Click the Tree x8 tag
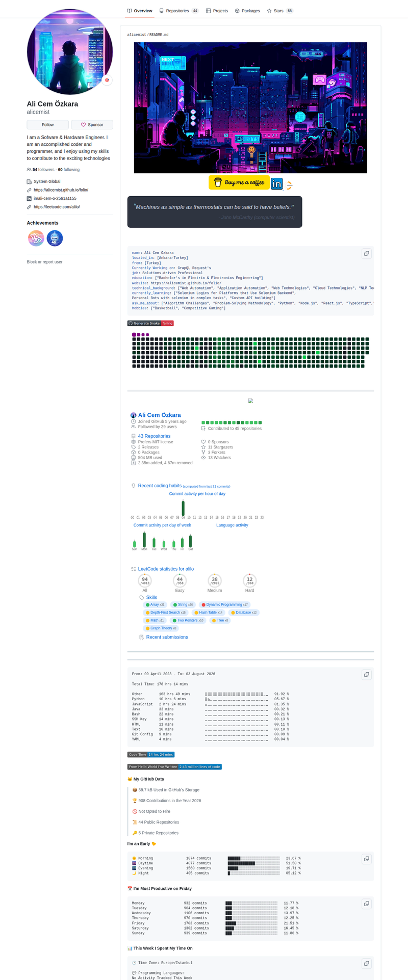 [220, 621]
